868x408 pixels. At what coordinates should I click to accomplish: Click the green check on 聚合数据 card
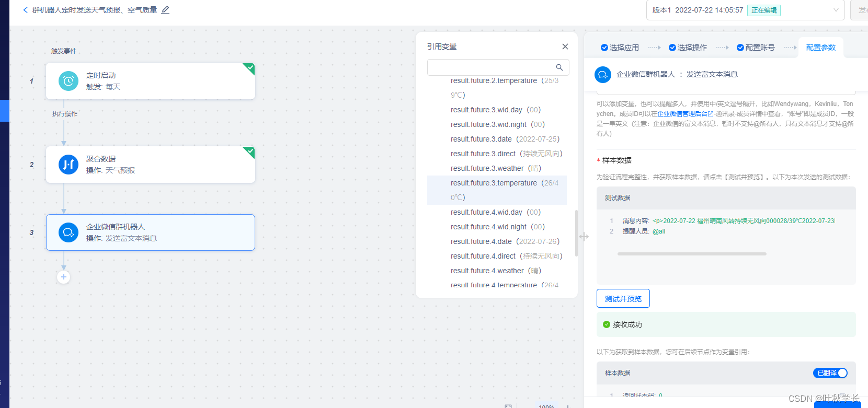[x=250, y=151]
